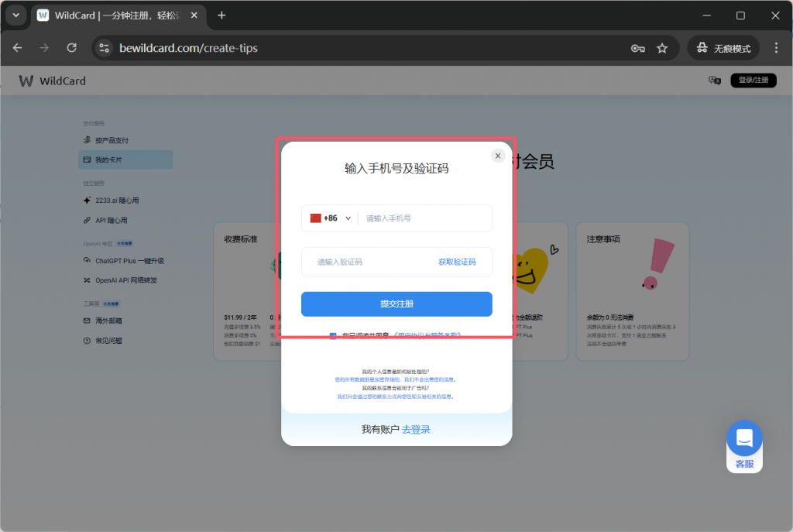Viewport: 793px width, 532px height.
Task: Click the 收费标准 card heading
Action: 241,239
